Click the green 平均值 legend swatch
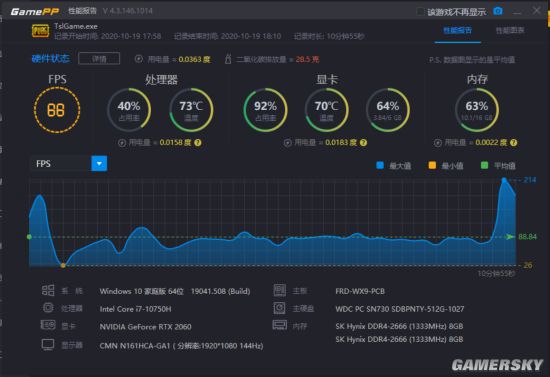Viewport: 550px width, 377px height. coord(484,165)
